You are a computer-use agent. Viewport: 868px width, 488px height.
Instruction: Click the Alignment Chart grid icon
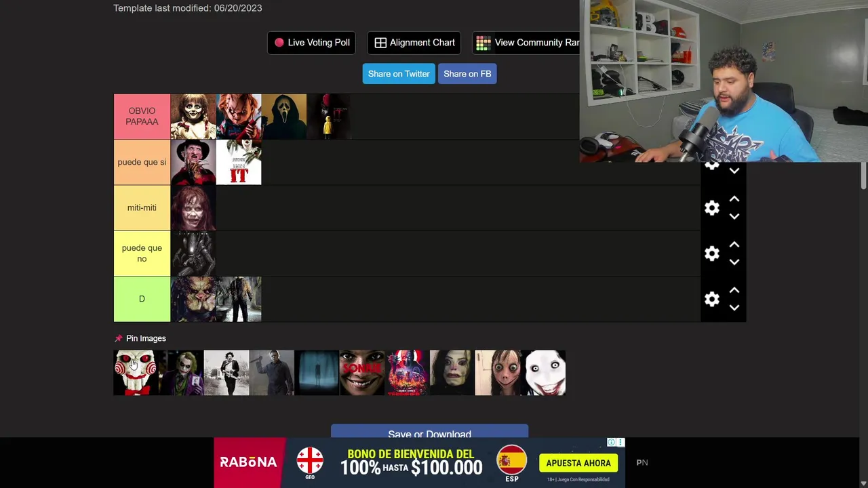(x=380, y=43)
